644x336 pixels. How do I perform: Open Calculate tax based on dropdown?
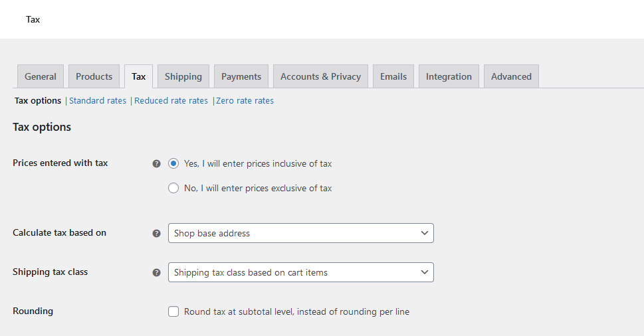[300, 233]
